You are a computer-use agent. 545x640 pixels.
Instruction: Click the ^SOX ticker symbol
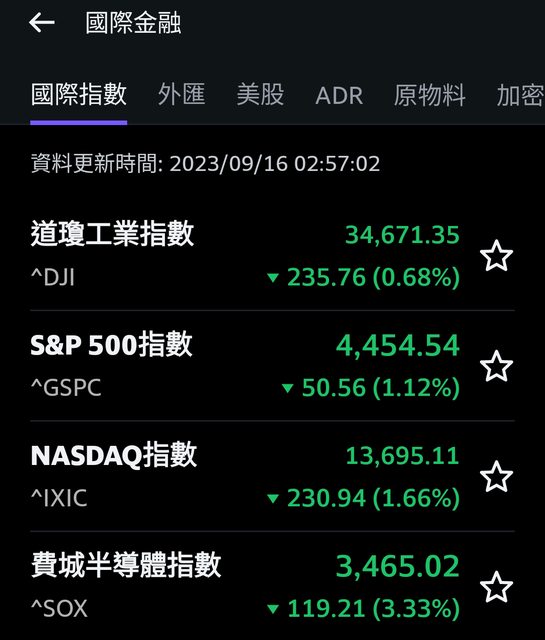[x=59, y=609]
